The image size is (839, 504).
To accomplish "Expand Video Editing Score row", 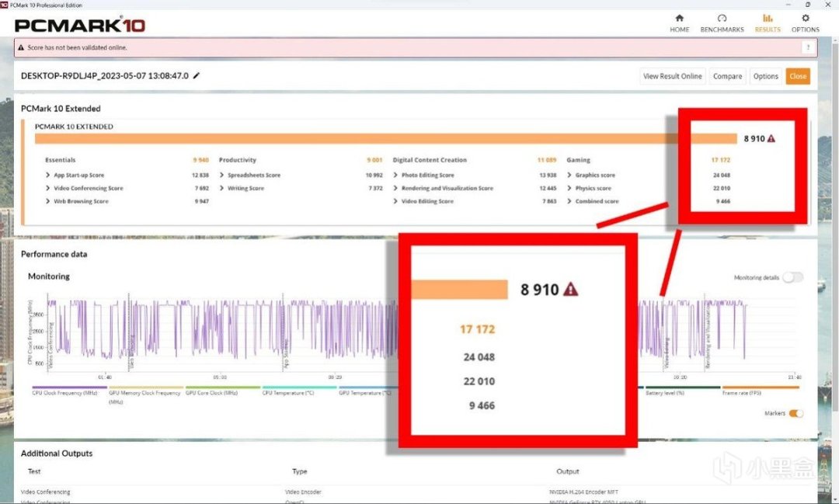I will (423, 201).
